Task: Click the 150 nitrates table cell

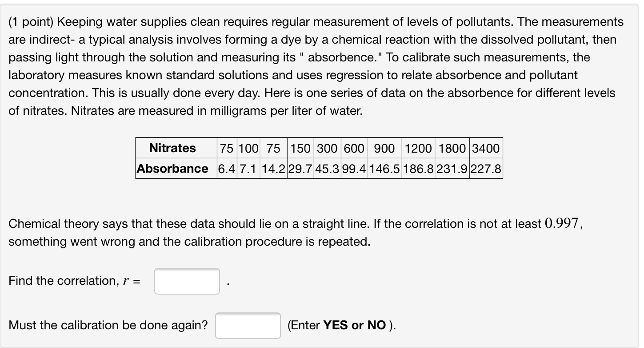Action: pos(300,148)
